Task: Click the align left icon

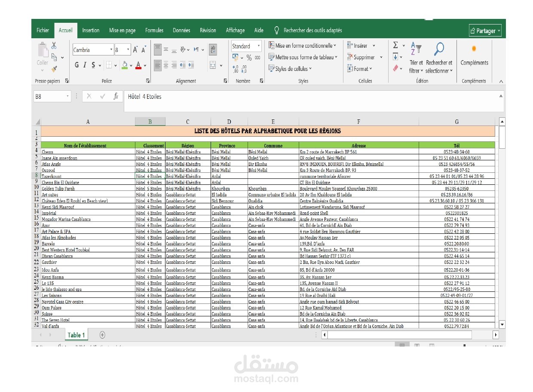Action: 158,65
